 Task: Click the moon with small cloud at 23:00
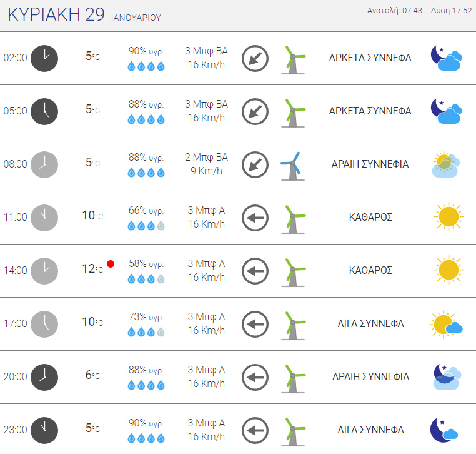[444, 430]
